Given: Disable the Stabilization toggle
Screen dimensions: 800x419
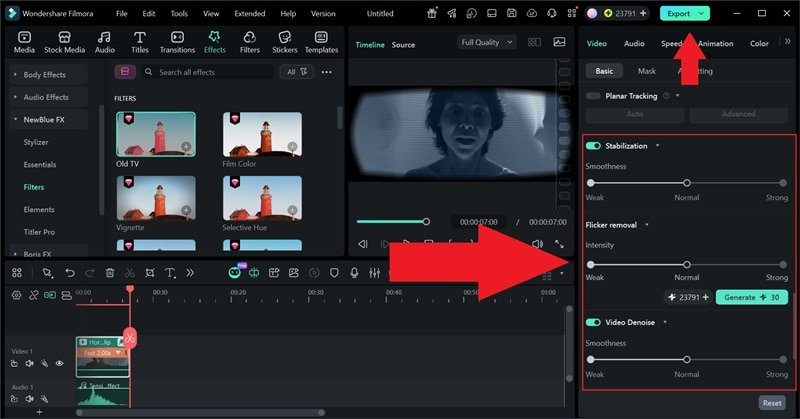Looking at the screenshot, I should [593, 146].
